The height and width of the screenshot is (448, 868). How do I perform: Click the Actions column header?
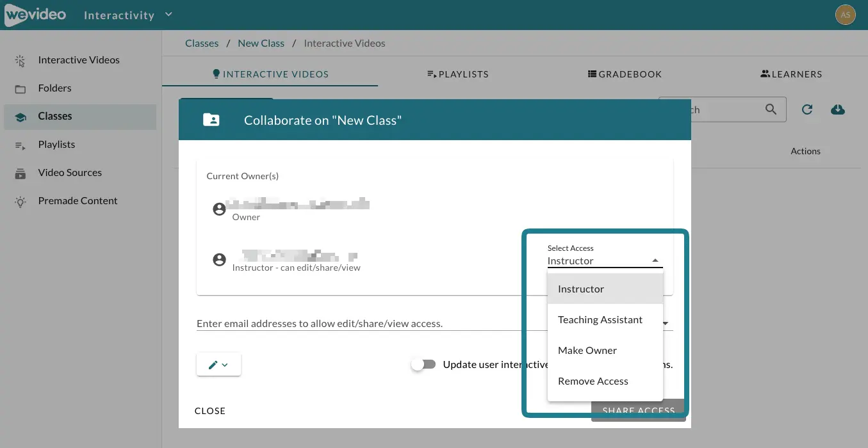pos(805,152)
